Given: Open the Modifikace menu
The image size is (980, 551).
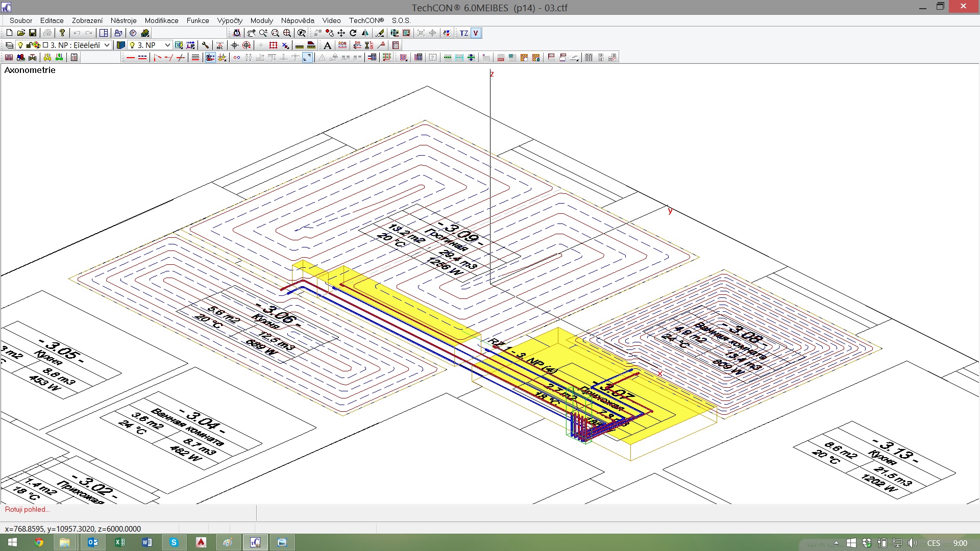Looking at the screenshot, I should pos(161,20).
